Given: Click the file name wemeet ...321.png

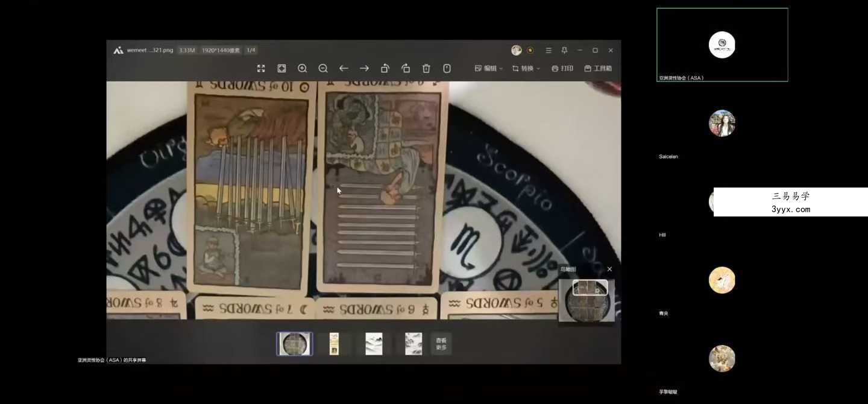Looking at the screenshot, I should coord(149,50).
